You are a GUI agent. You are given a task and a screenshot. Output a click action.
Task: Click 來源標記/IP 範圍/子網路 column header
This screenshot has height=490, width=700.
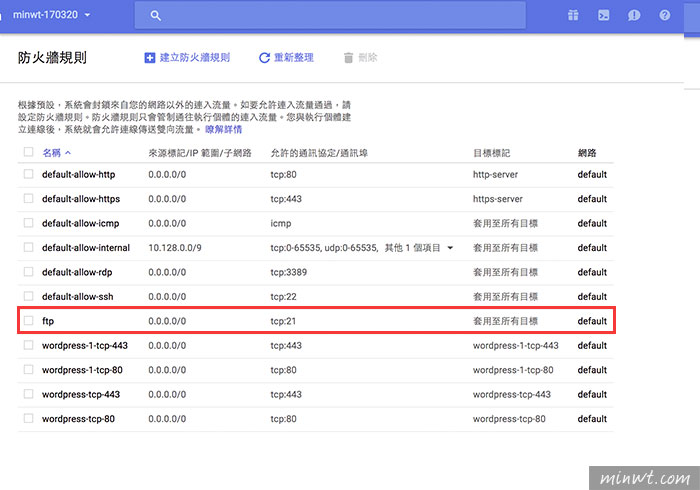coord(200,153)
